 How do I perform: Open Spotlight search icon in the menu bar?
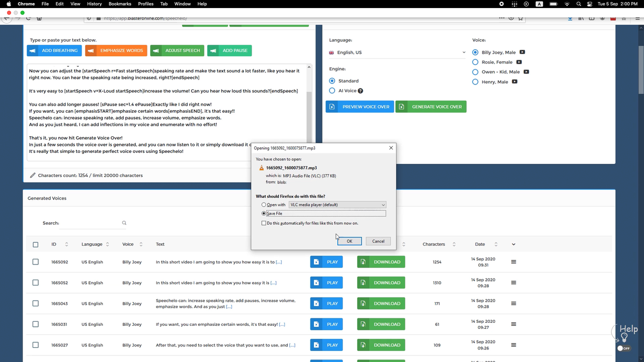coord(579,4)
